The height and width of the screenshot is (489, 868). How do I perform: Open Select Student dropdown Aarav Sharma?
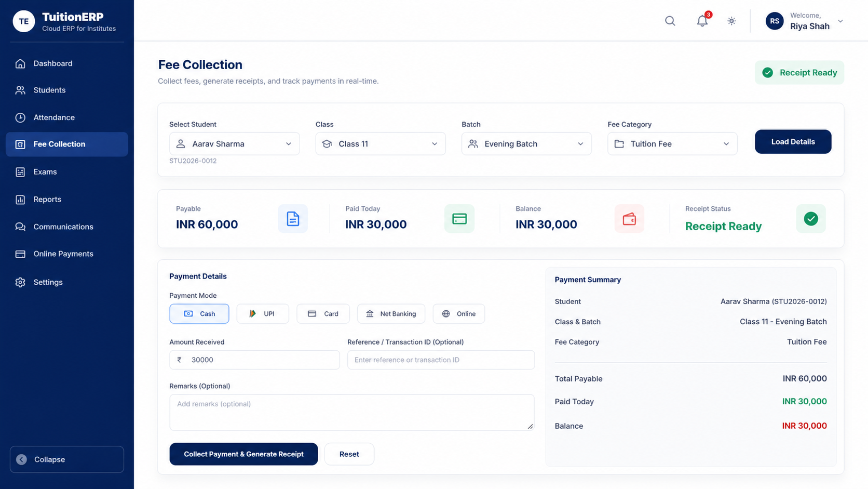235,144
